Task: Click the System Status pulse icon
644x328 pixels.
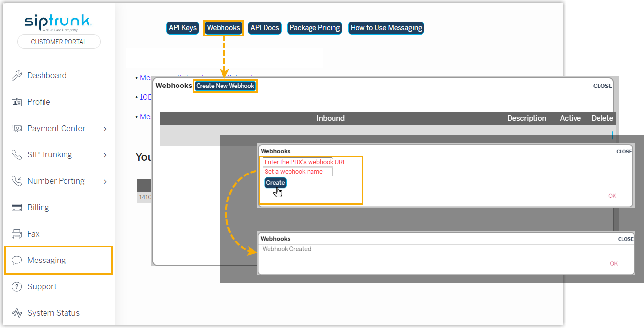Action: [17, 313]
